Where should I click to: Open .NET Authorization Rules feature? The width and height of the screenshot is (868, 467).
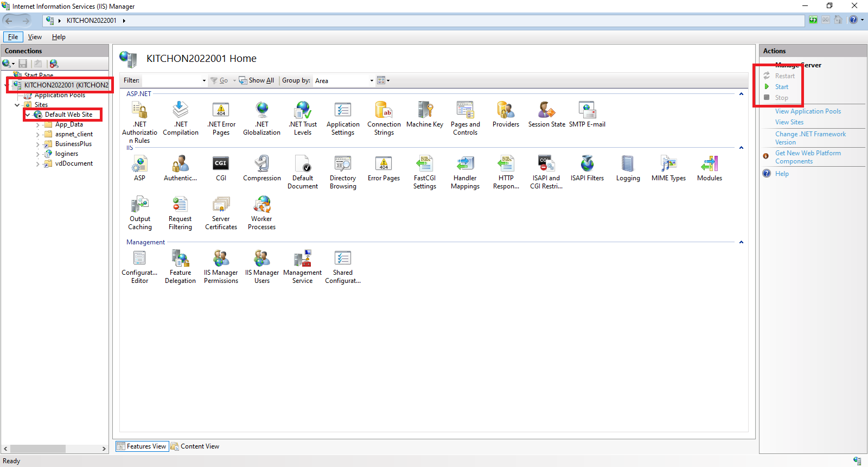point(139,122)
